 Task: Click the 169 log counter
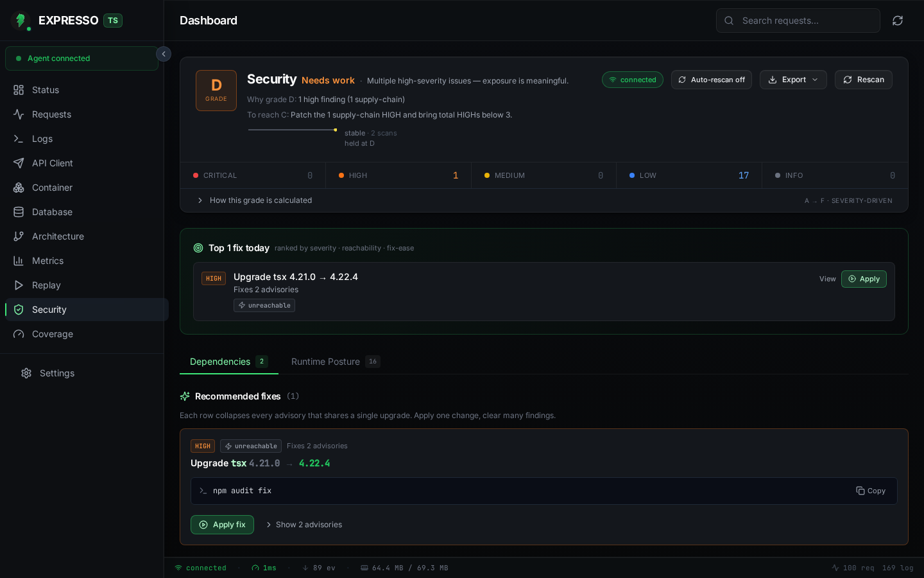coord(898,568)
